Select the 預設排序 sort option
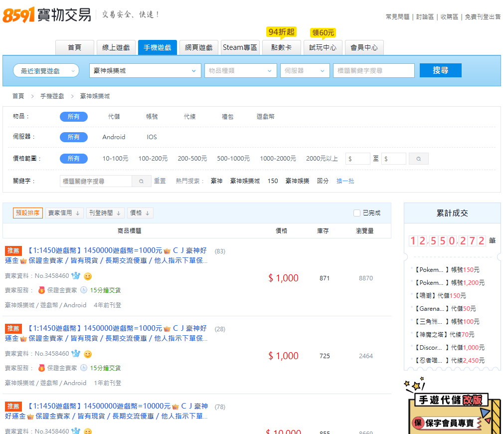The width and height of the screenshot is (504, 434). 28,213
